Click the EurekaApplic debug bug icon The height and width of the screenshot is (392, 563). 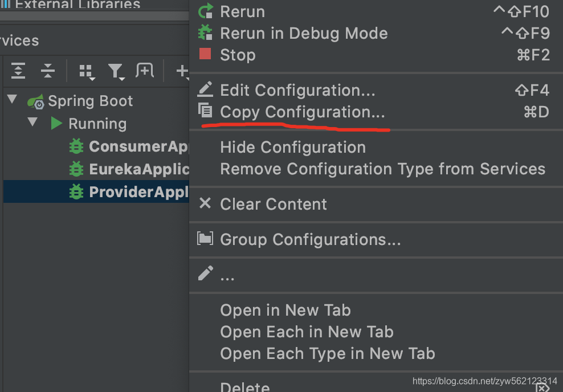[76, 169]
